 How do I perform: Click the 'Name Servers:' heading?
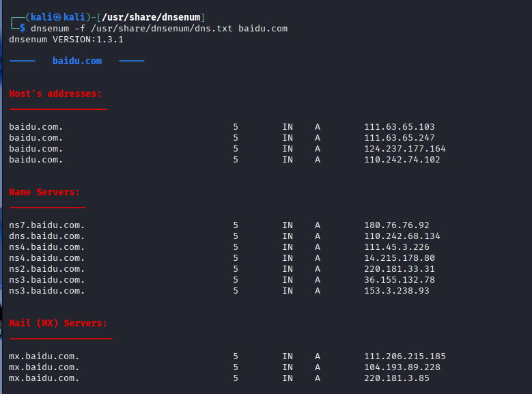(44, 192)
